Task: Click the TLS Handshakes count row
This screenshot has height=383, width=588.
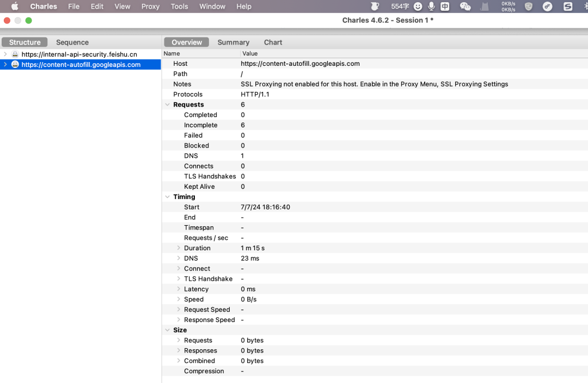Action: tap(375, 176)
